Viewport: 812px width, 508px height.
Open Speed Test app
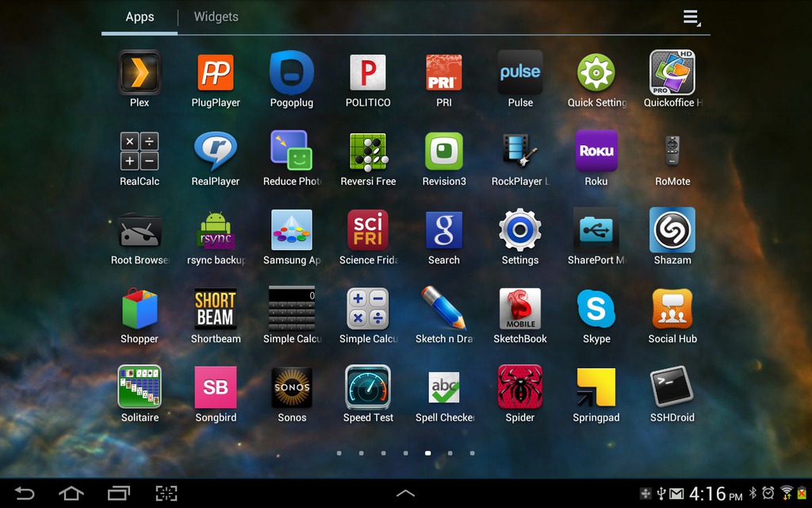coord(368,387)
